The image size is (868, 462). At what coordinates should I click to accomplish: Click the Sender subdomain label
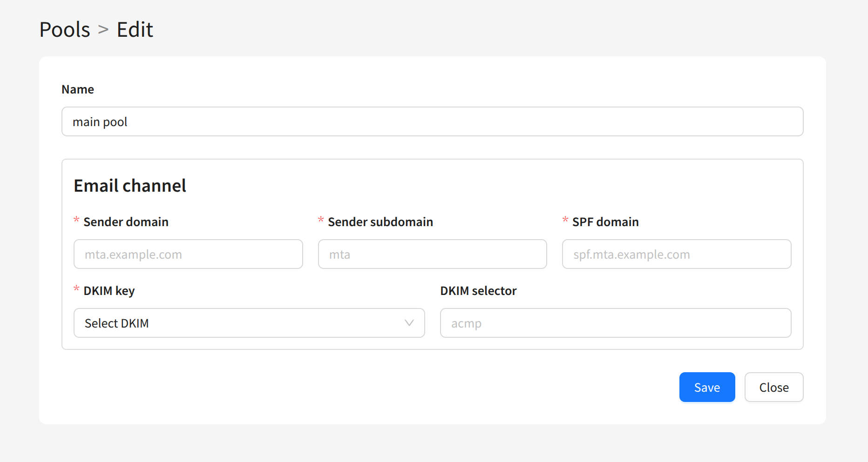coord(380,222)
